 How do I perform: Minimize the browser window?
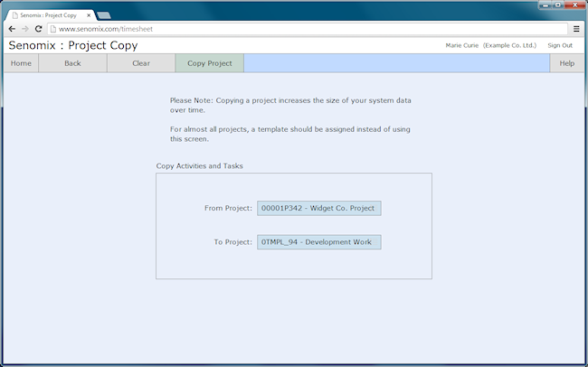(x=545, y=5)
